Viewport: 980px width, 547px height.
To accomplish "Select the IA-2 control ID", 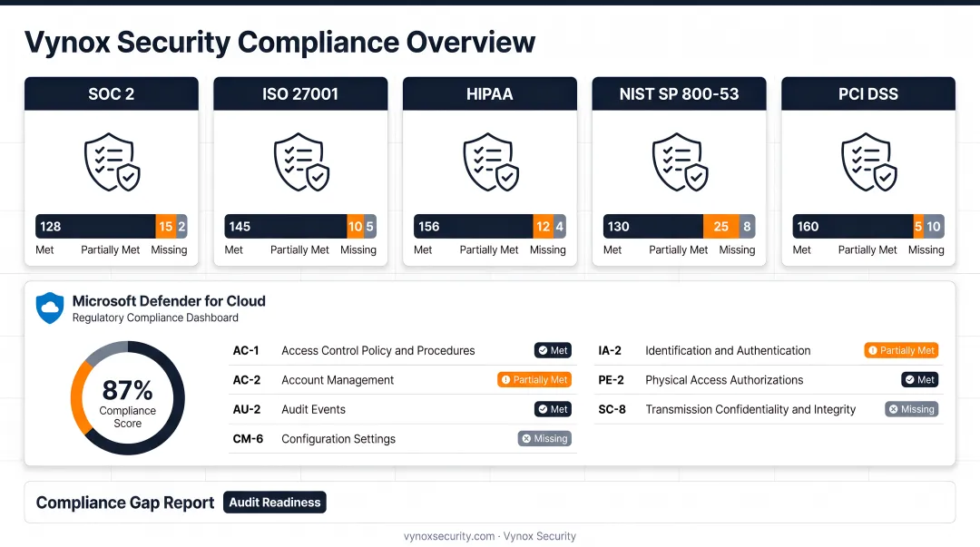I will tap(610, 351).
